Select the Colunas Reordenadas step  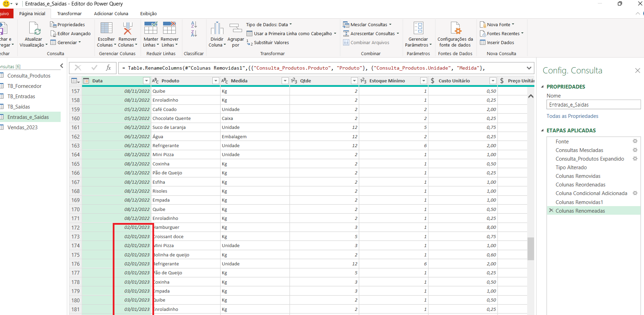tap(580, 184)
